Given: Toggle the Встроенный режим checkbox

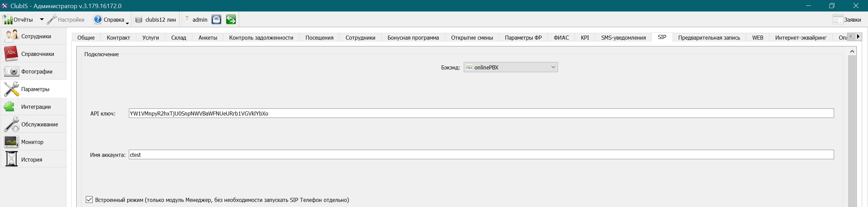Looking at the screenshot, I should tap(89, 200).
